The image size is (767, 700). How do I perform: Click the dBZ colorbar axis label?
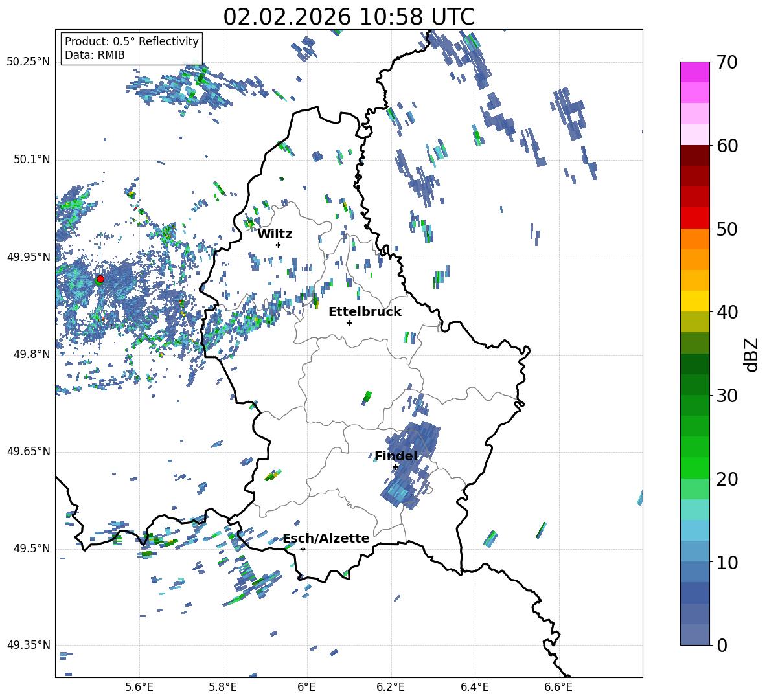pos(751,354)
